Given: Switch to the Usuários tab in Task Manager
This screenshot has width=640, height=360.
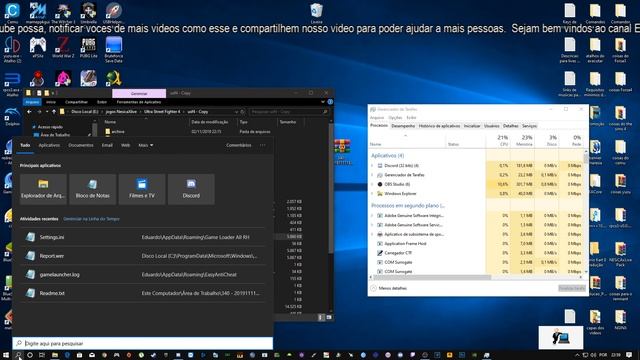Looking at the screenshot, I should 491,126.
